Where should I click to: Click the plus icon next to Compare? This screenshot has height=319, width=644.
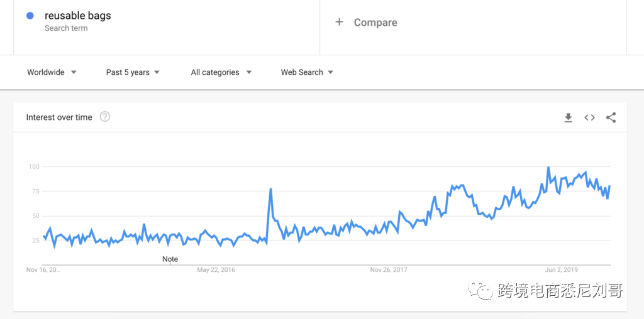point(339,22)
